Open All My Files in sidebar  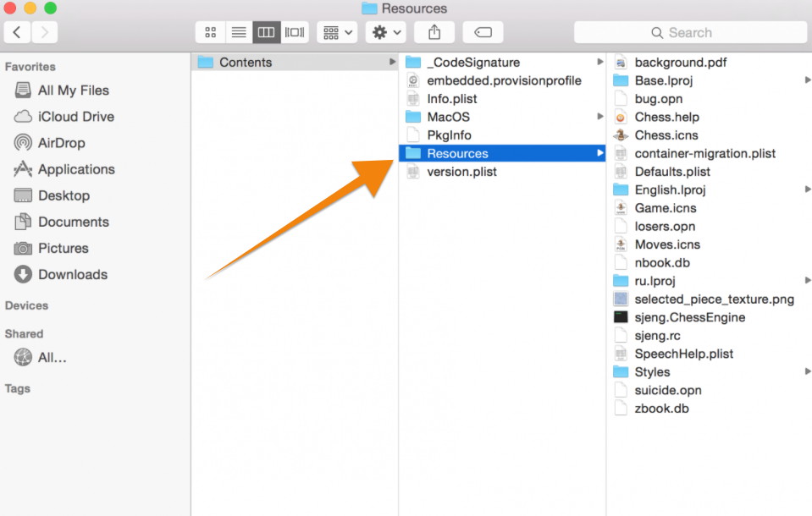pyautogui.click(x=62, y=90)
